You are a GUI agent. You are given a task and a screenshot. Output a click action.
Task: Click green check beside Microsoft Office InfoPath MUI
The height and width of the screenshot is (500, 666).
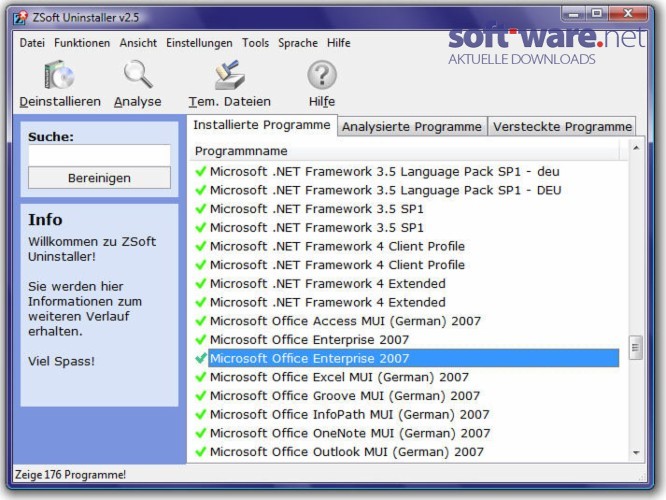(x=200, y=415)
